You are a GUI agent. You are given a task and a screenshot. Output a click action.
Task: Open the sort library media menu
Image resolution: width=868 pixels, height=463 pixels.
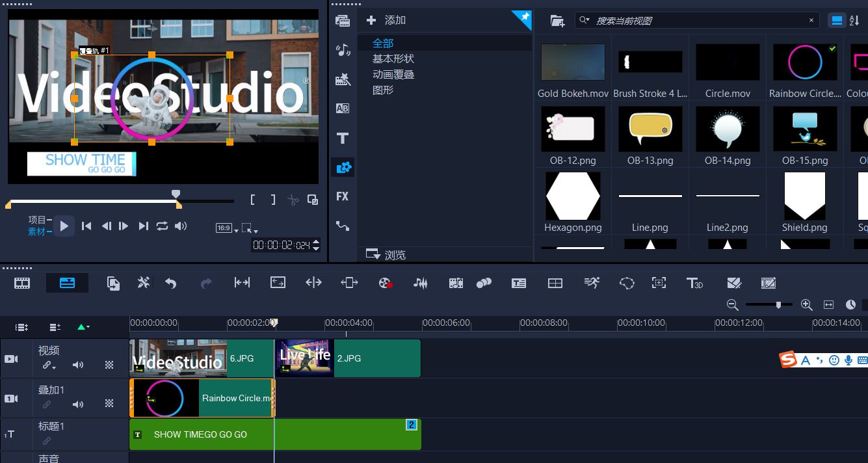click(854, 20)
